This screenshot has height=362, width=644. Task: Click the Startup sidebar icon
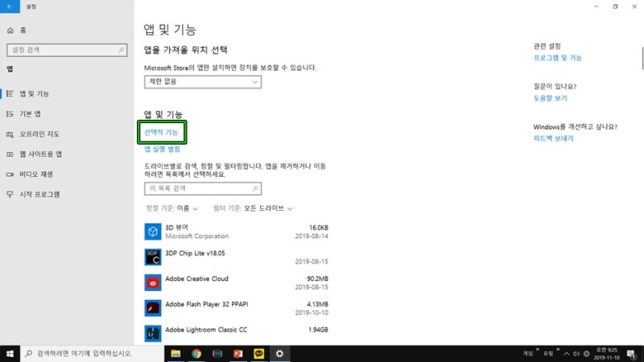point(10,194)
